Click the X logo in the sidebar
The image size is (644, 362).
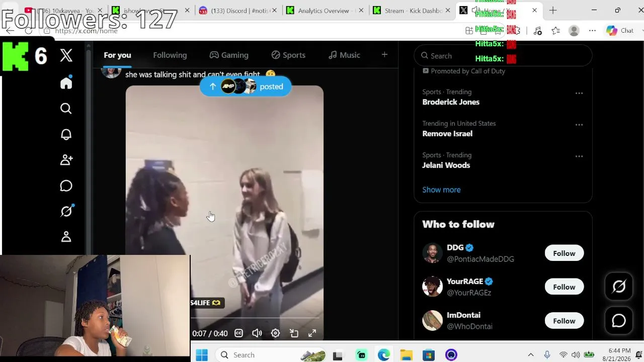pyautogui.click(x=66, y=55)
